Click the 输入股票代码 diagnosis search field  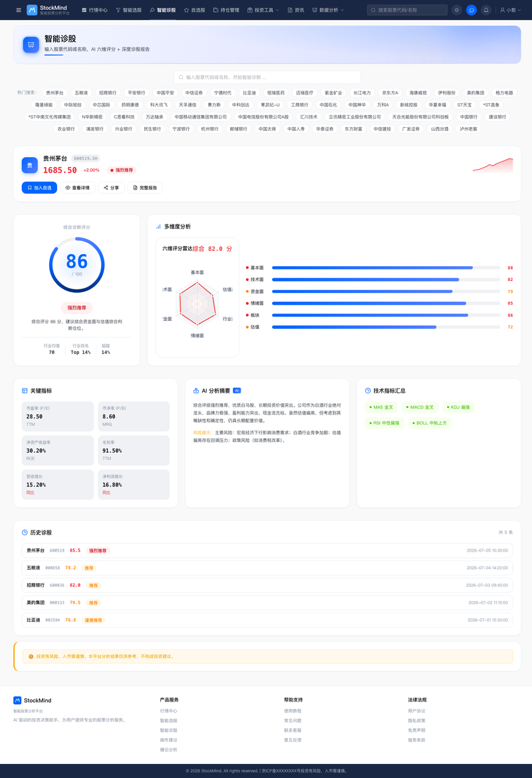click(267, 77)
